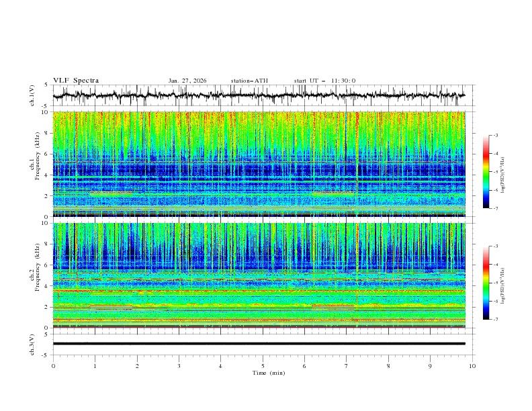
Task: Click the "2" tick on ch.2 frequency axis
Action: [x=48, y=307]
